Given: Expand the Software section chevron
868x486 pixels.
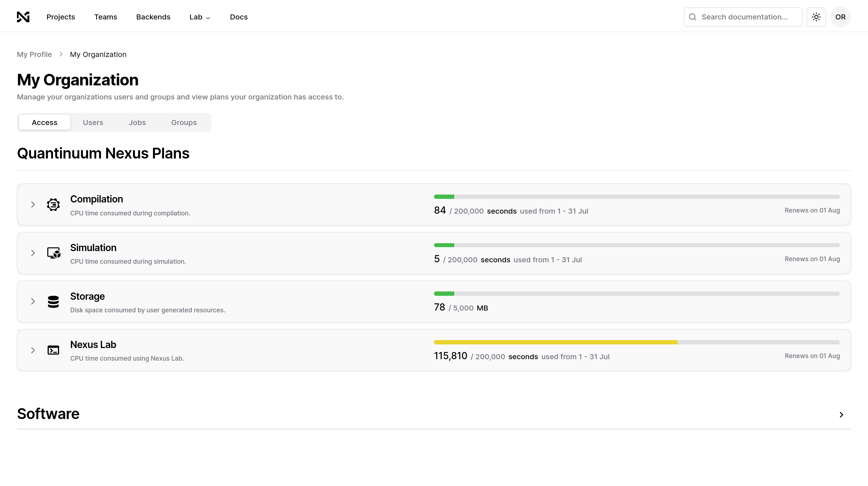Looking at the screenshot, I should pyautogui.click(x=841, y=415).
